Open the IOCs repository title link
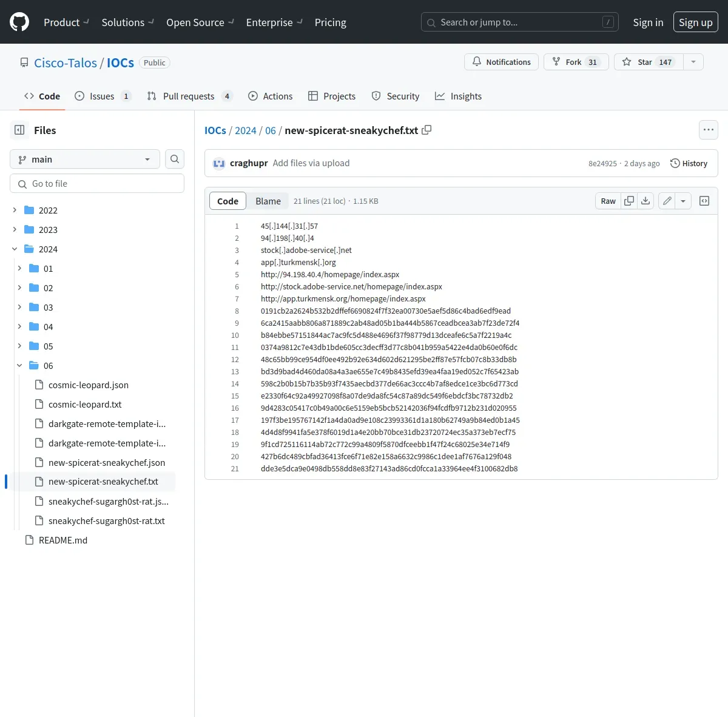 click(120, 62)
